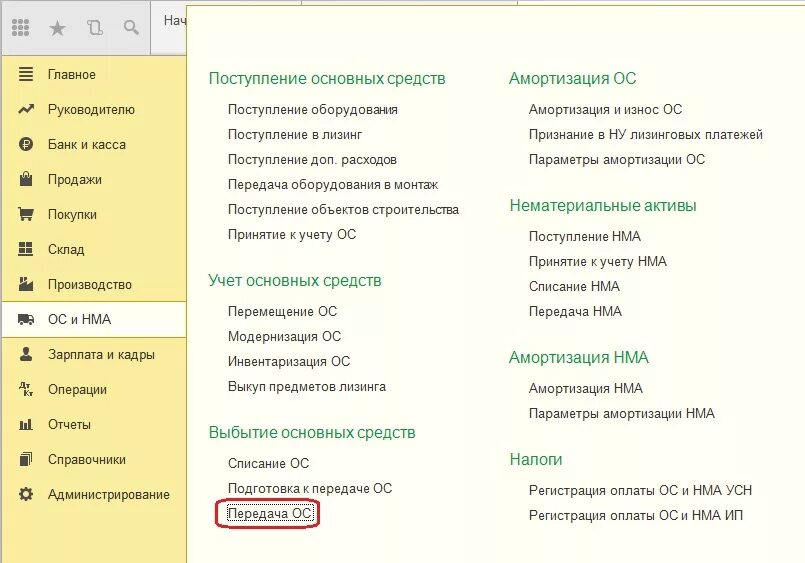Image resolution: width=805 pixels, height=563 pixels.
Task: Click the search magnifier icon
Action: point(131,27)
